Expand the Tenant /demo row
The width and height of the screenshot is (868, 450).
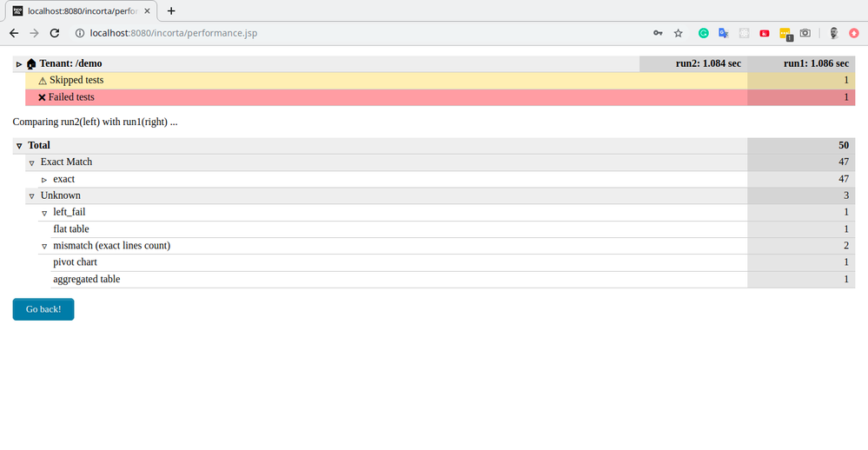tap(19, 64)
